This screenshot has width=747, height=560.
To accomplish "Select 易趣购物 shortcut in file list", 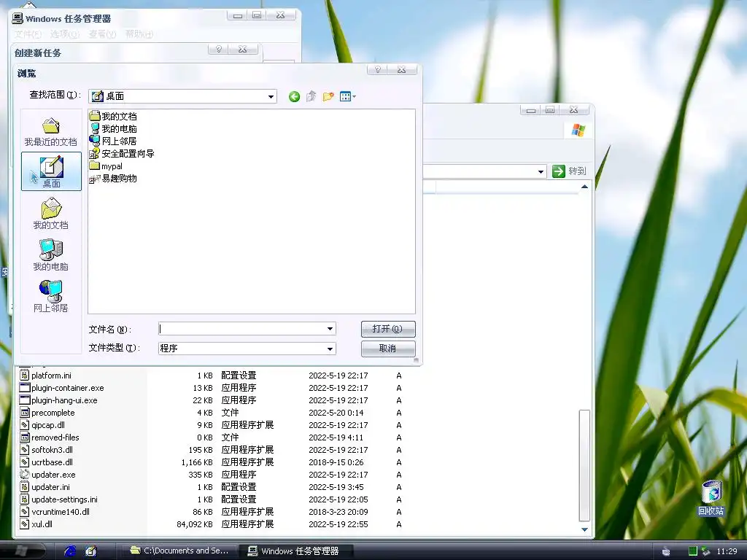I will (113, 178).
